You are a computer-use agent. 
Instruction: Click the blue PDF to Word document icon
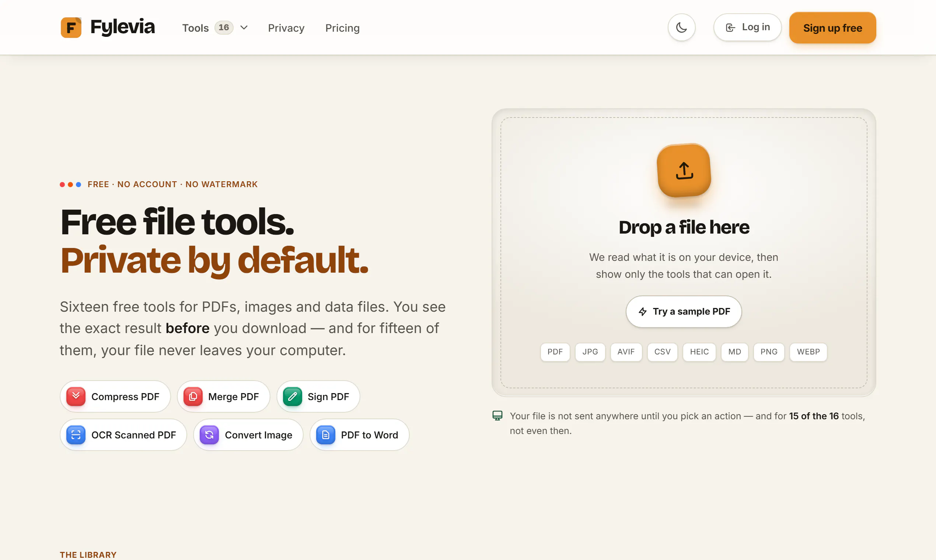(x=326, y=435)
